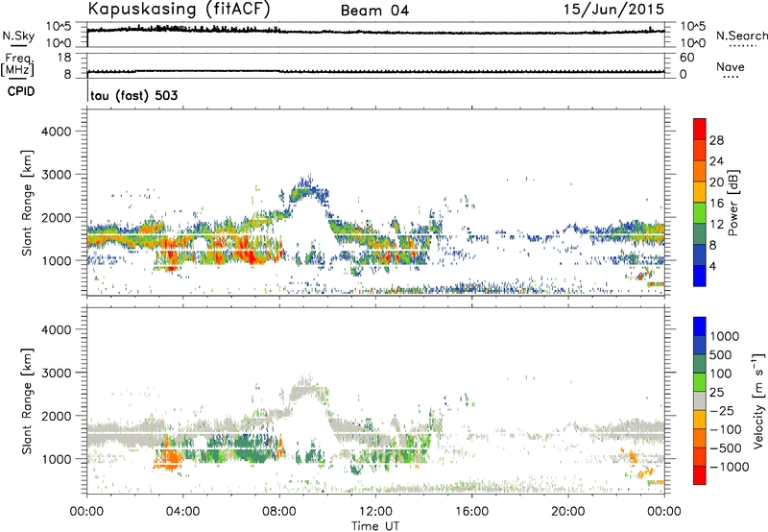Click the '28' label on power colorbar

tap(716, 140)
